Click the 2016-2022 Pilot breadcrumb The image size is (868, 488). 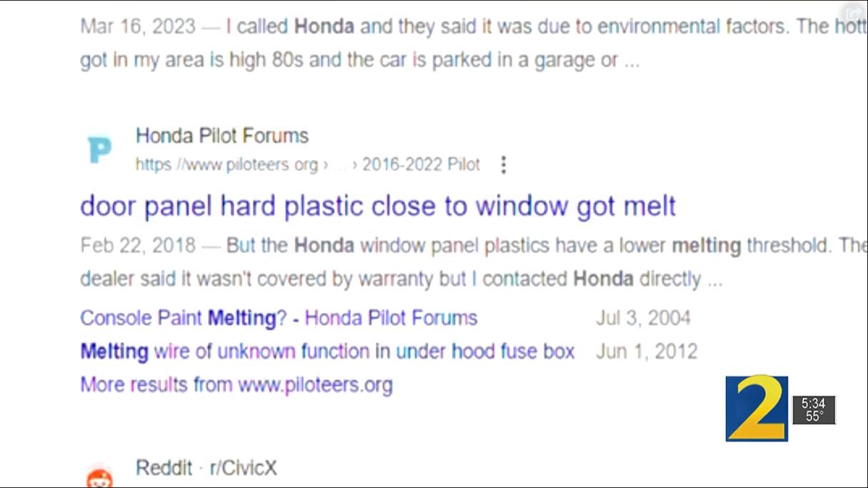421,165
